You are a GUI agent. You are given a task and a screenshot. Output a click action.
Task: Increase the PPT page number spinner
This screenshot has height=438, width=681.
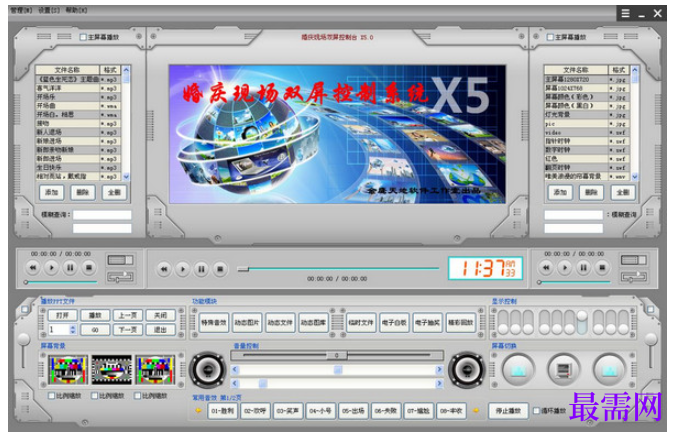click(x=73, y=327)
